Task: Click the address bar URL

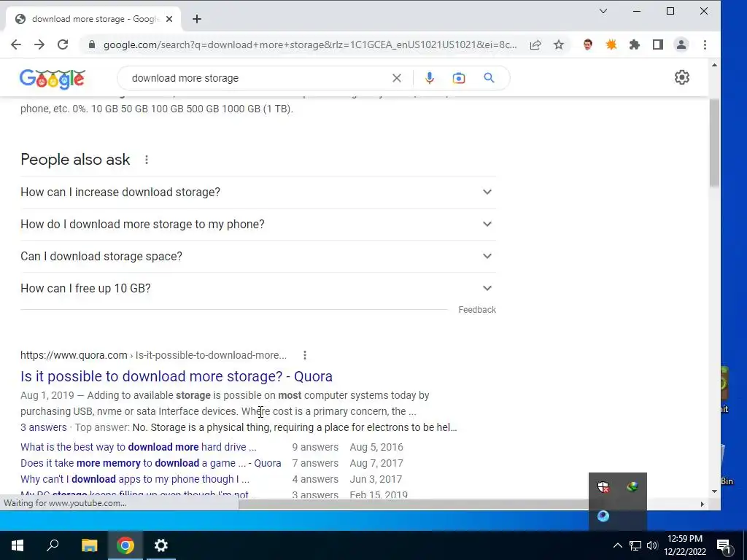Action: point(309,44)
